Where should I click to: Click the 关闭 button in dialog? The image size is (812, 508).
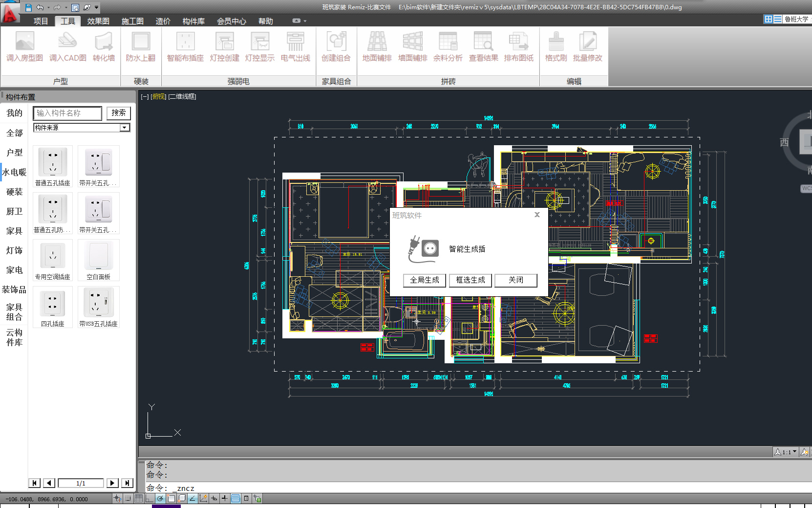[x=516, y=280]
